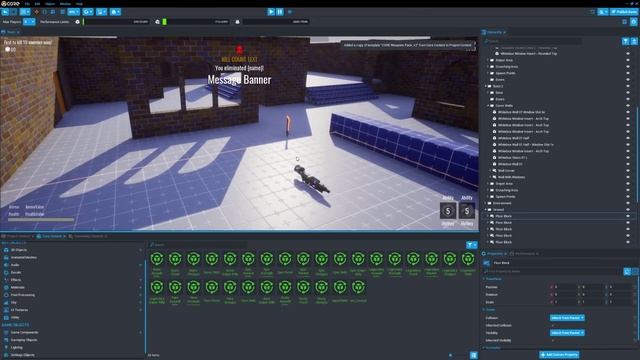Open the Window menu
The image size is (640, 360).
tap(65, 4)
